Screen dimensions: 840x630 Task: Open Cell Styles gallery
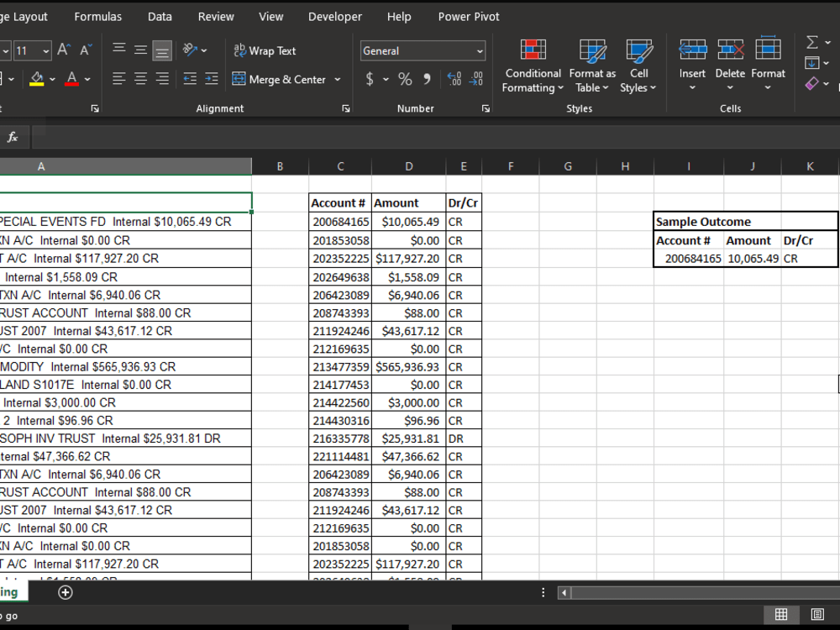tap(638, 66)
